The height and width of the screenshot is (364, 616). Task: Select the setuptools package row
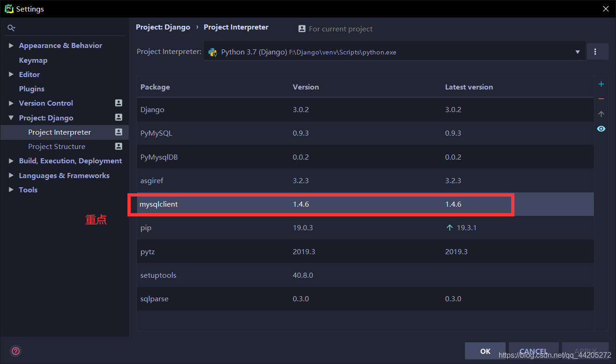365,275
